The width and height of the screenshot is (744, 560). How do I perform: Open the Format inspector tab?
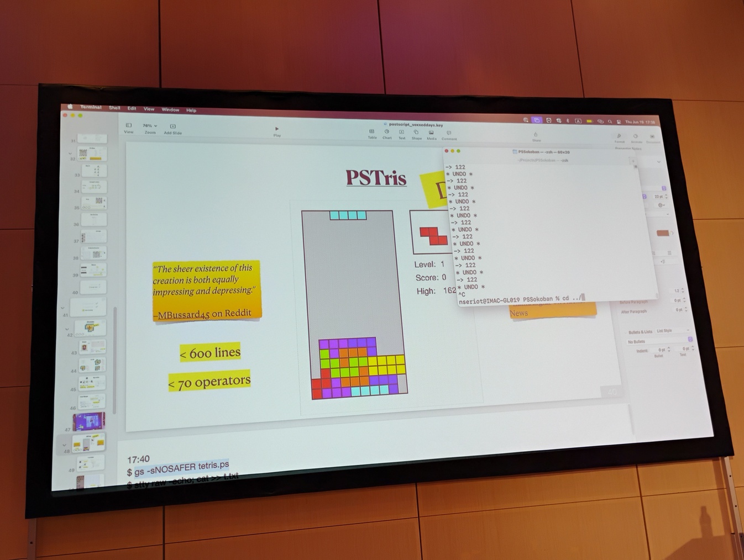pos(620,138)
